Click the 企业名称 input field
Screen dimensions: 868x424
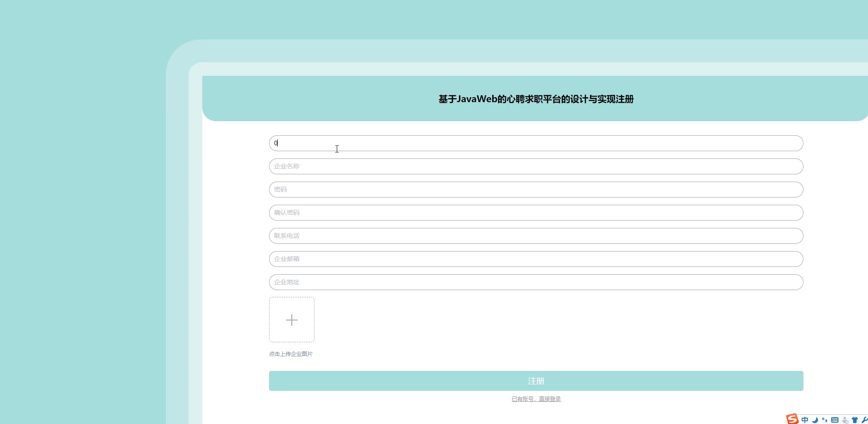click(536, 166)
